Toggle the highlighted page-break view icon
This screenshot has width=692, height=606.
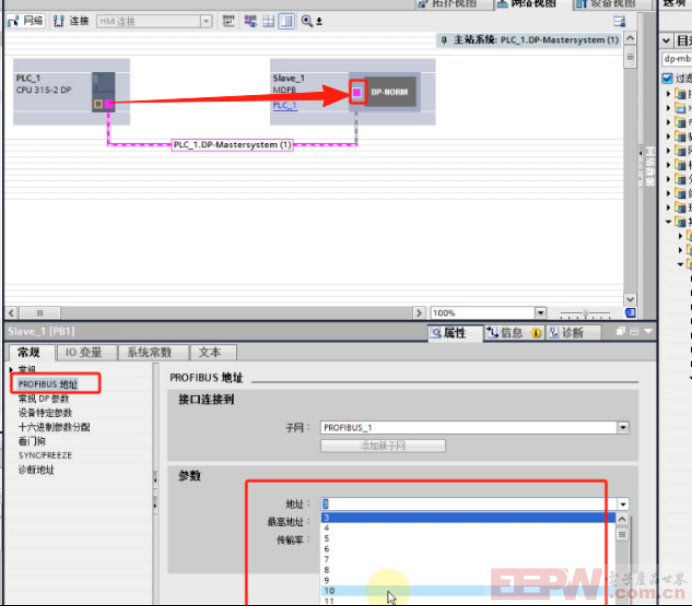click(x=286, y=21)
